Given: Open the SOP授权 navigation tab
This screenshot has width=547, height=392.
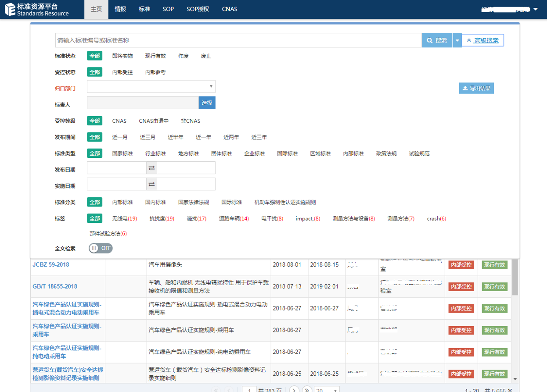Looking at the screenshot, I should click(198, 9).
